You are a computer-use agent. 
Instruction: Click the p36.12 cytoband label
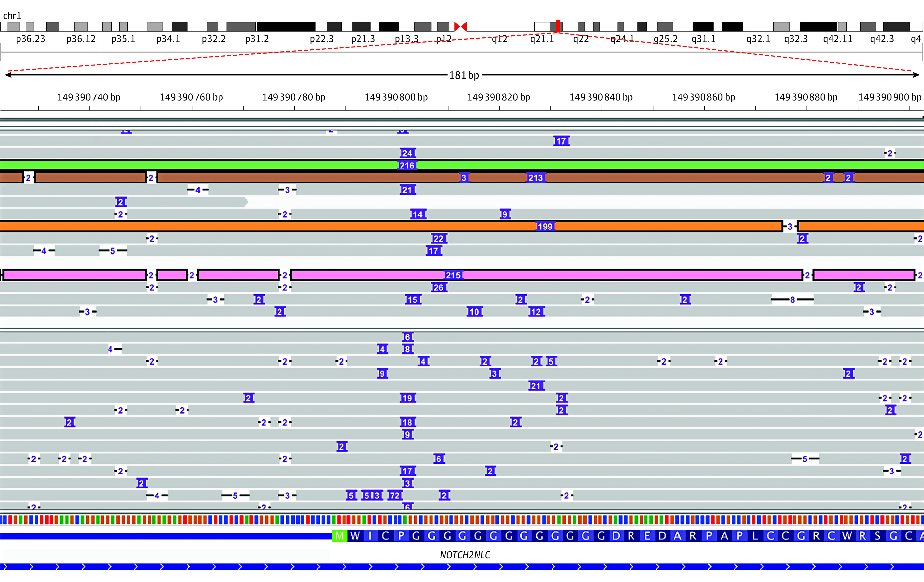point(81,39)
